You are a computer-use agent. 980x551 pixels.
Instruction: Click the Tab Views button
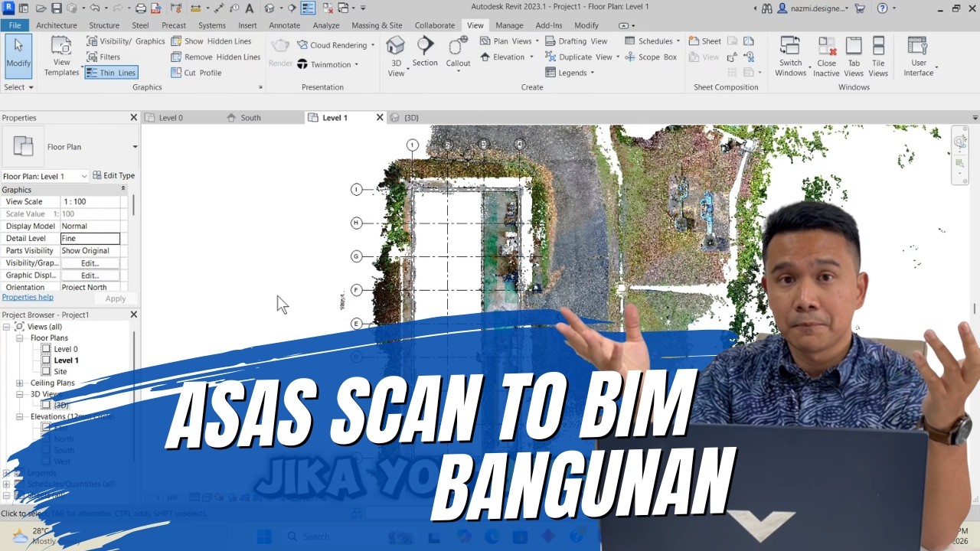(854, 57)
